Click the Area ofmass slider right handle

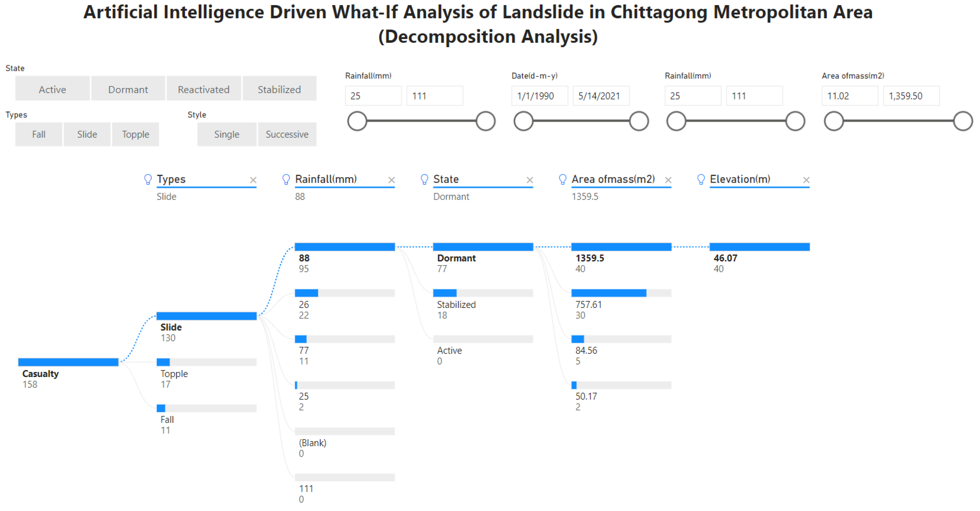962,121
